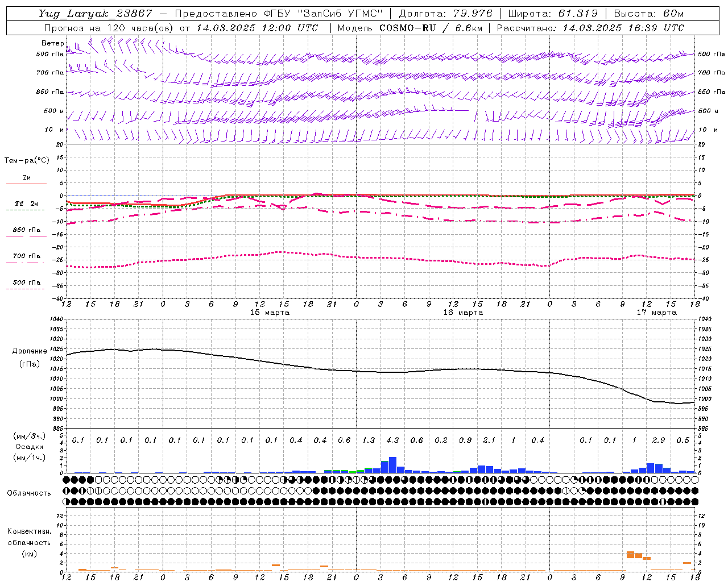Select the 2.1 precipitation total
The width and height of the screenshot is (728, 582).
489,440
